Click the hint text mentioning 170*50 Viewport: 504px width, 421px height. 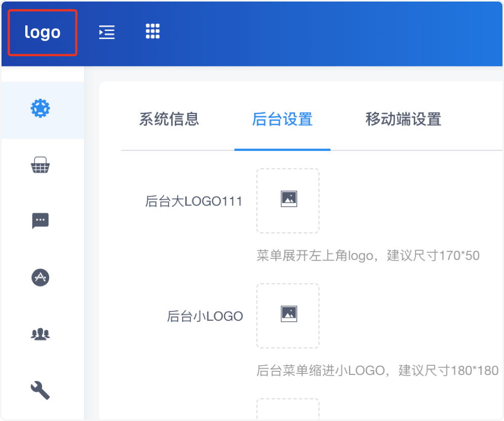click(368, 255)
